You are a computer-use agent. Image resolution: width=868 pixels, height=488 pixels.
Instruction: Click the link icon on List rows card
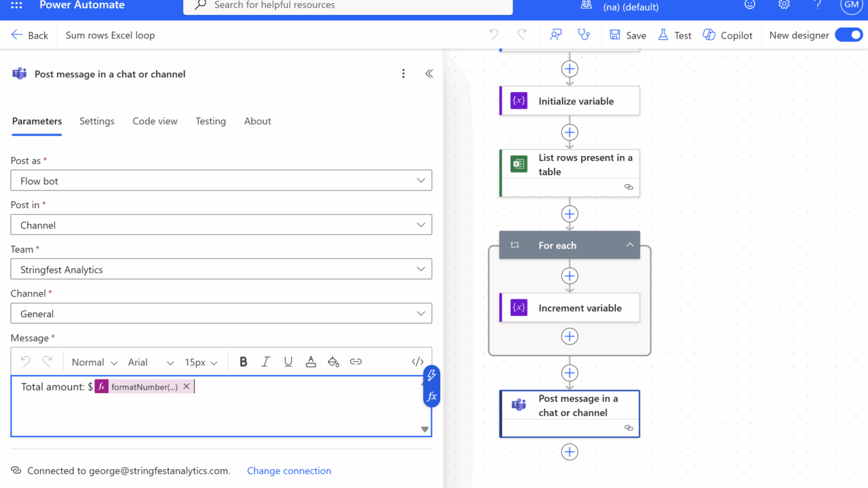point(629,187)
